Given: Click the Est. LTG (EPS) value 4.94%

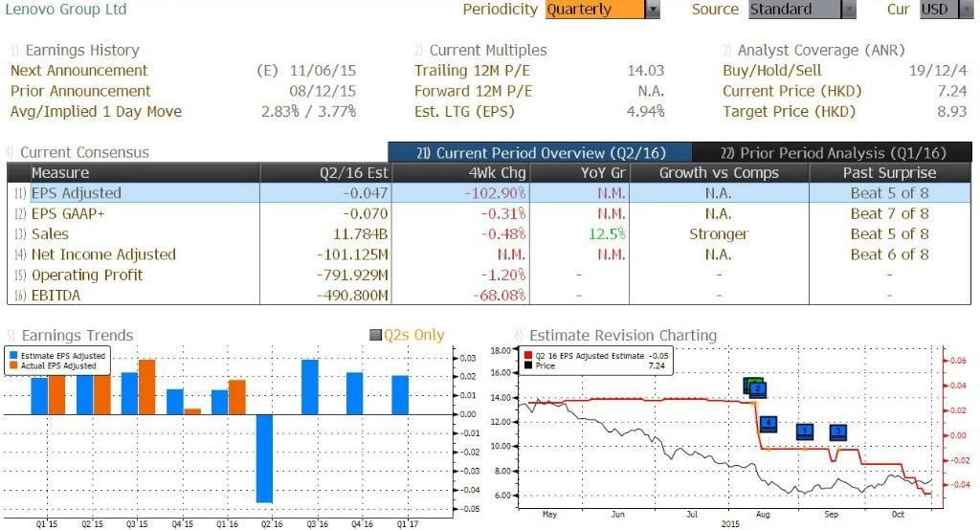Looking at the screenshot, I should [x=645, y=112].
